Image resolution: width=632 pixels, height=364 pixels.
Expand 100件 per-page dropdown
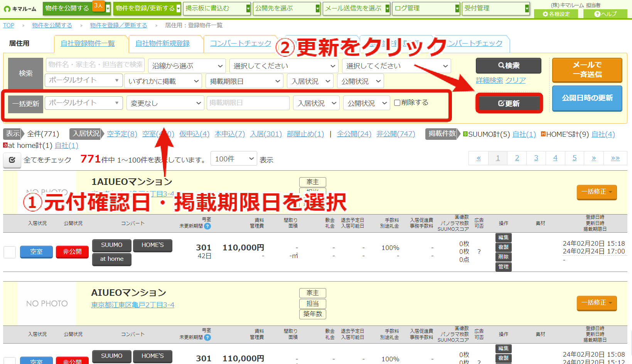coord(234,159)
